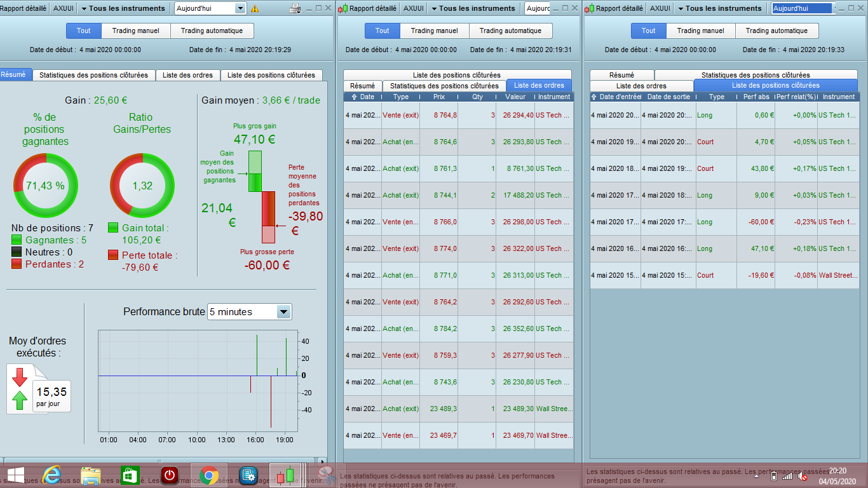Sort closed positions by Date de sortie header
The image size is (868, 488).
pyautogui.click(x=668, y=97)
